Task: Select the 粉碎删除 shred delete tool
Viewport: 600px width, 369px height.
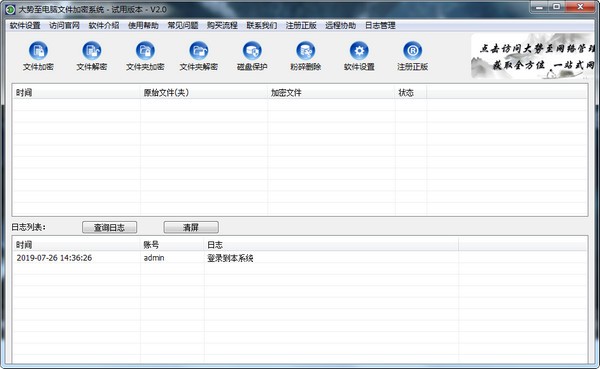Action: tap(305, 56)
